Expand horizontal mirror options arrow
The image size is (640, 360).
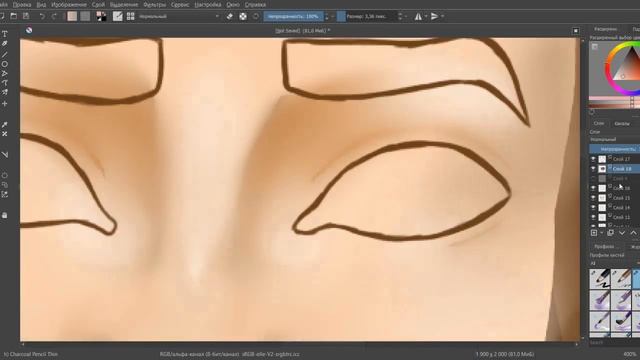[x=426, y=16]
